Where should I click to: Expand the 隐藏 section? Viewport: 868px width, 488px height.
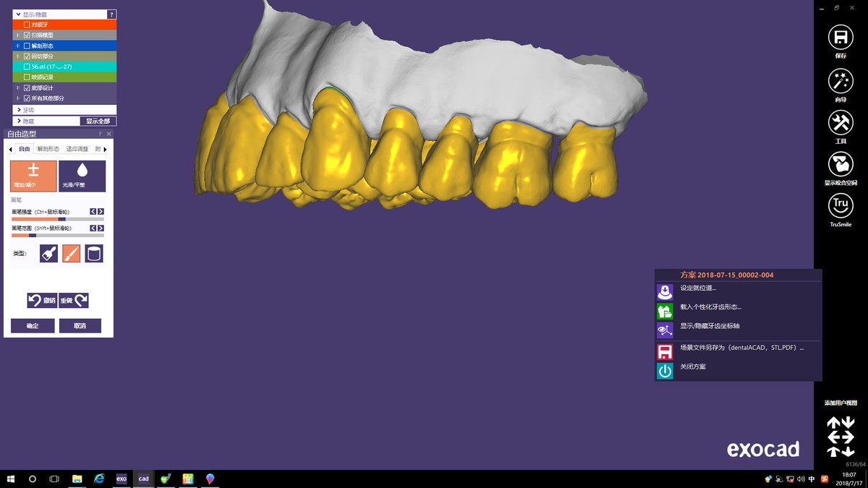pyautogui.click(x=46, y=121)
